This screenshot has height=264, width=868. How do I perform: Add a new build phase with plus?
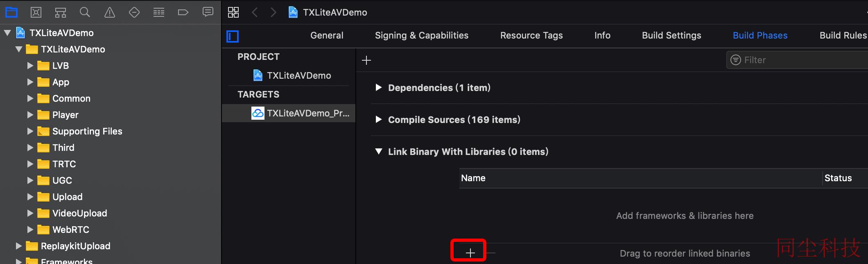(x=366, y=60)
